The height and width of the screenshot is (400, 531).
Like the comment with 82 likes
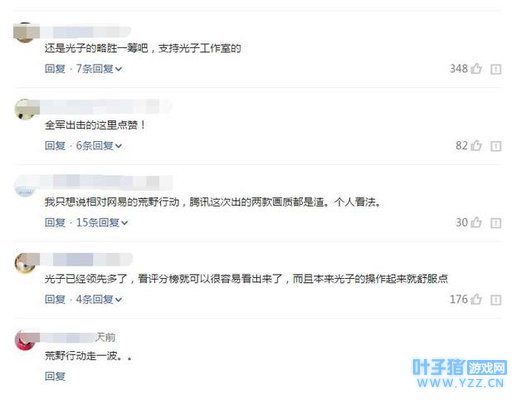[x=476, y=145]
